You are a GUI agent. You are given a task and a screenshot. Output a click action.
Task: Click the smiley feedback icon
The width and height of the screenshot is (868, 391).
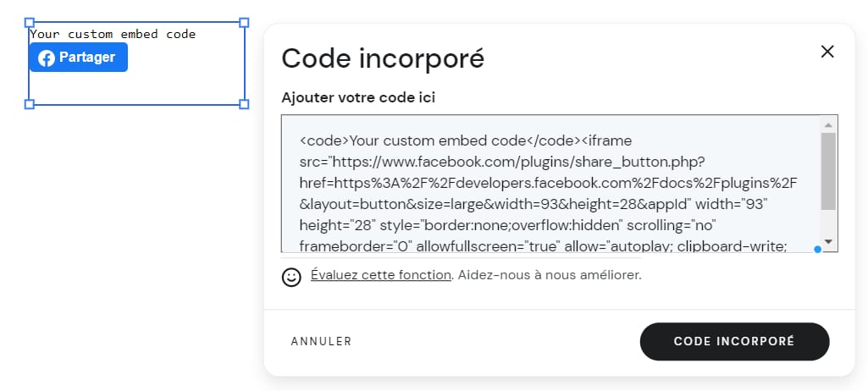pyautogui.click(x=291, y=277)
